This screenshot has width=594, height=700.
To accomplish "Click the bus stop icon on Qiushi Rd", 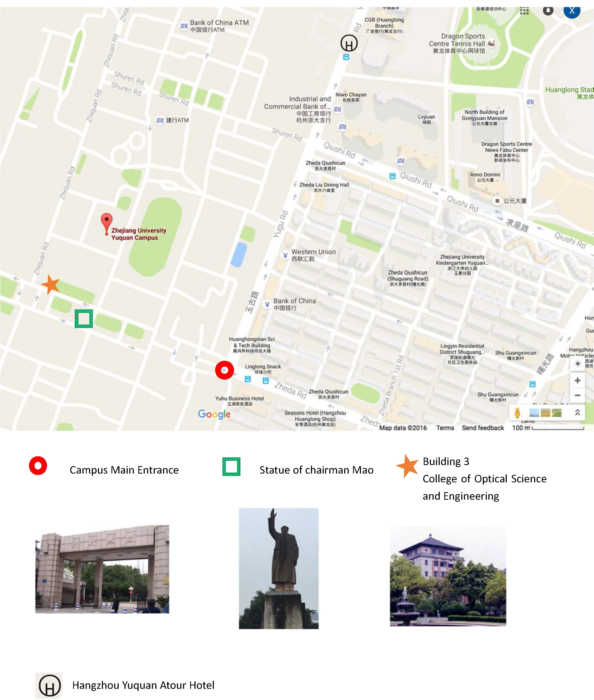I will (392, 176).
